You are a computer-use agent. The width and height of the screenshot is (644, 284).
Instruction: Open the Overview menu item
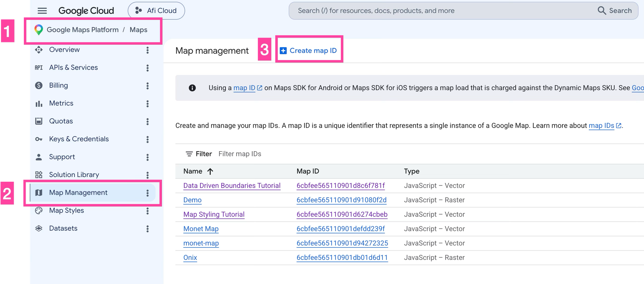click(64, 50)
